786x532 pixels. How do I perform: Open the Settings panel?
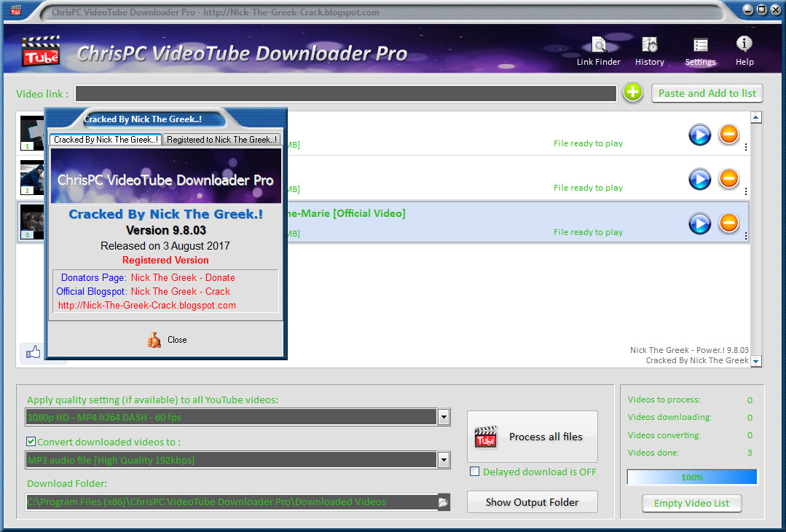coord(700,51)
